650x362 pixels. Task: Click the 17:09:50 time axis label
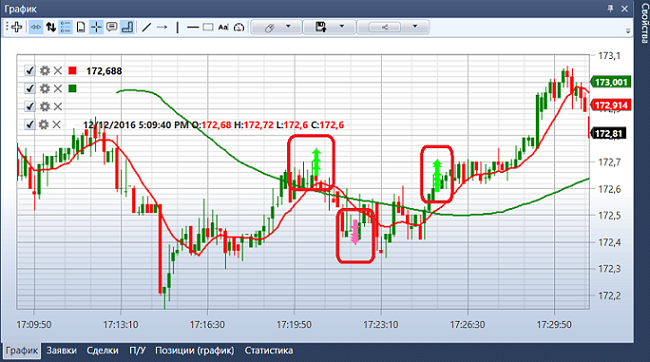coord(34,325)
